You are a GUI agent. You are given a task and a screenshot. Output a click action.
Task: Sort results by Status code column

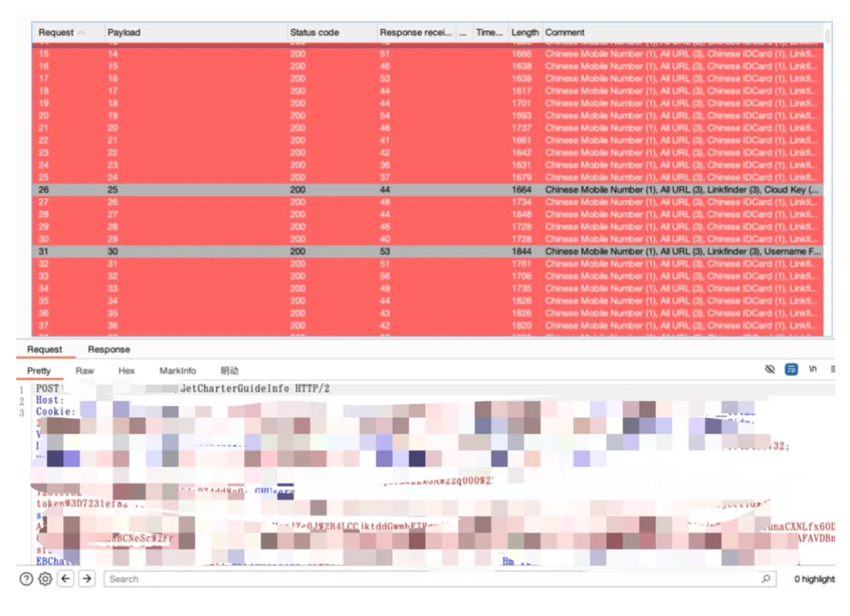point(314,33)
